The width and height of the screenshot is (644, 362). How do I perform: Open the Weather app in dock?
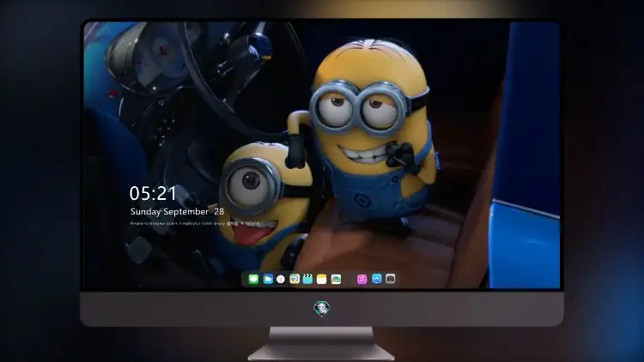pos(268,279)
